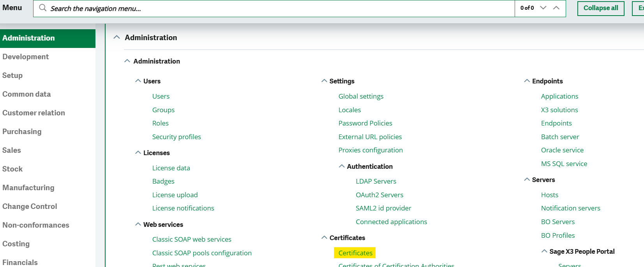
Task: Collapse the Authentication subgroup
Action: pyautogui.click(x=342, y=166)
